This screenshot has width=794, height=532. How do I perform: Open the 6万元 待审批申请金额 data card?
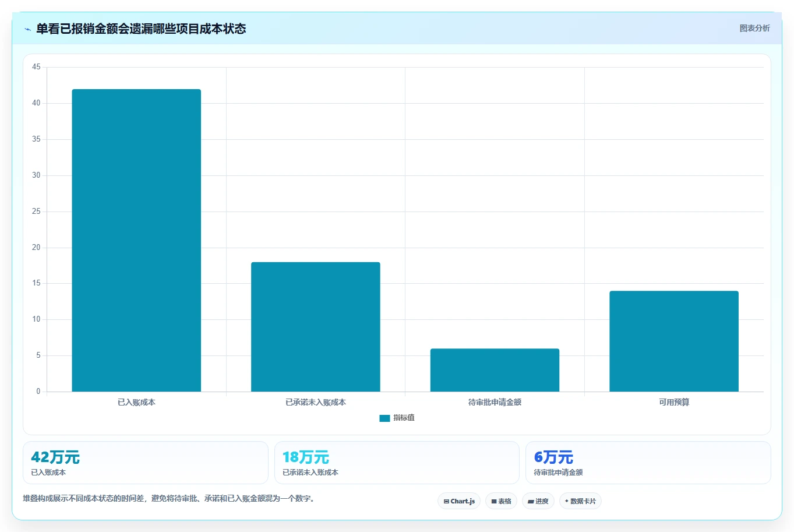[x=648, y=463]
